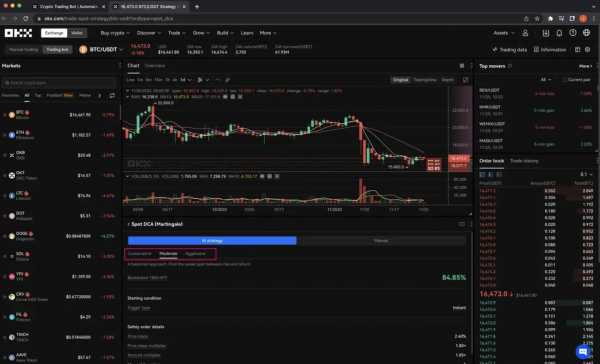This screenshot has width=600, height=364.
Task: Open the notifications bell
Action: (x=559, y=33)
